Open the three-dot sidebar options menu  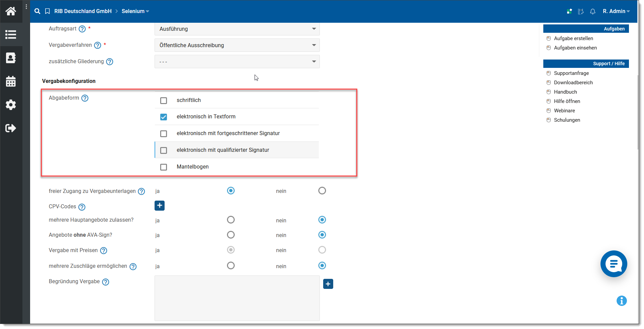coord(26,7)
